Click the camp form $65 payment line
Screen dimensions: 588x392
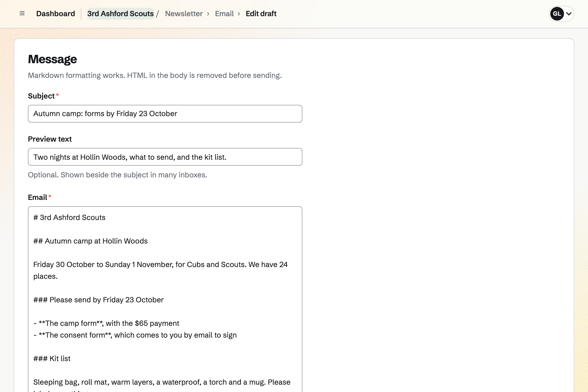tap(106, 323)
